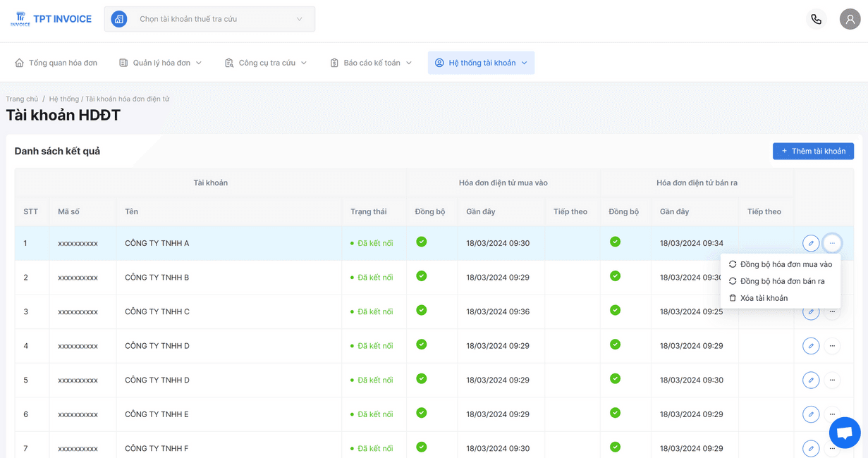Open more options in row 4
Screen dimensions: 868x458
point(832,346)
